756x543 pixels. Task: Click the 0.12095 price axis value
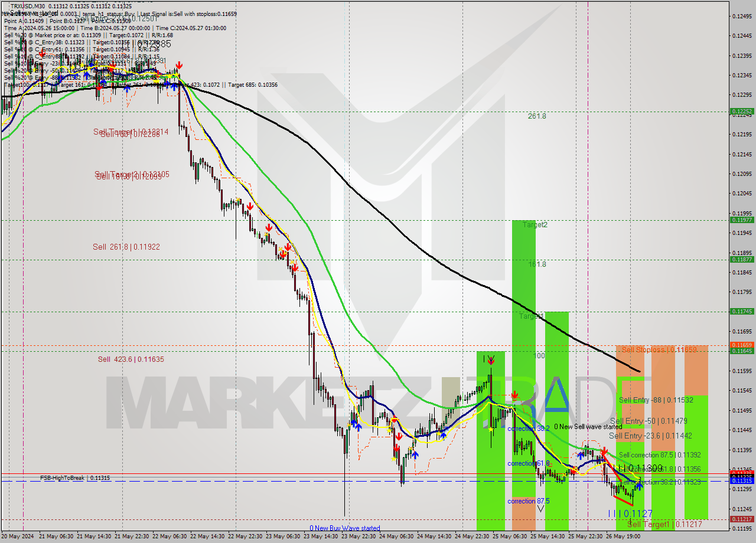(x=742, y=174)
